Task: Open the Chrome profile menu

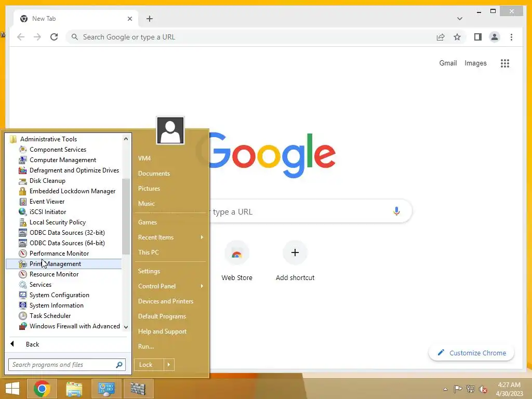Action: coord(495,37)
